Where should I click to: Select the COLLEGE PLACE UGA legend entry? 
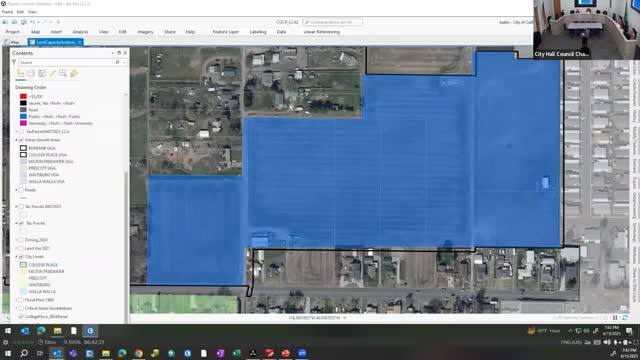[x=47, y=155]
